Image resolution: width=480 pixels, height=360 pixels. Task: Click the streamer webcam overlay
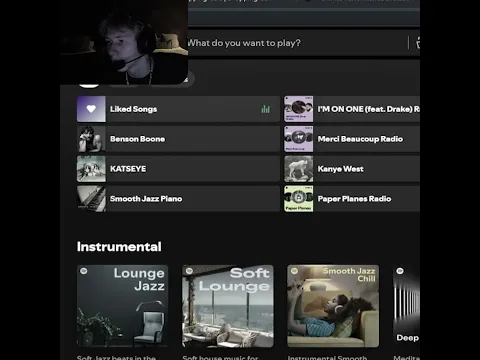coord(124,42)
